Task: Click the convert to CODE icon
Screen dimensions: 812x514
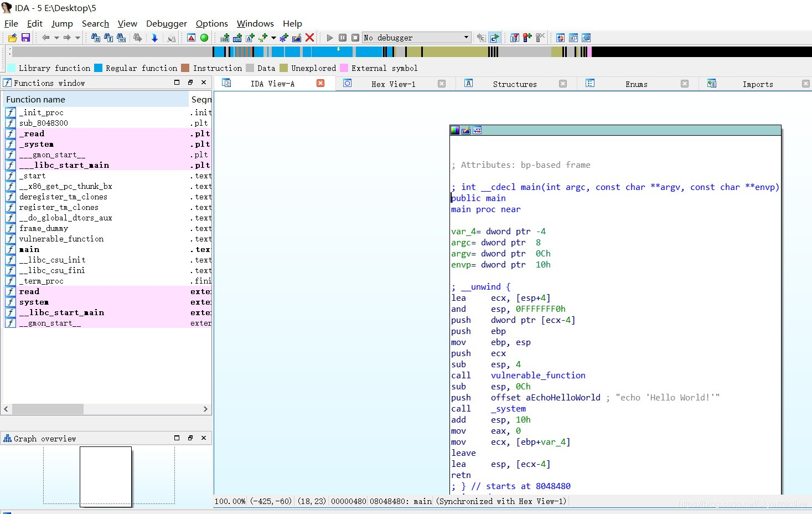Action: (225, 38)
